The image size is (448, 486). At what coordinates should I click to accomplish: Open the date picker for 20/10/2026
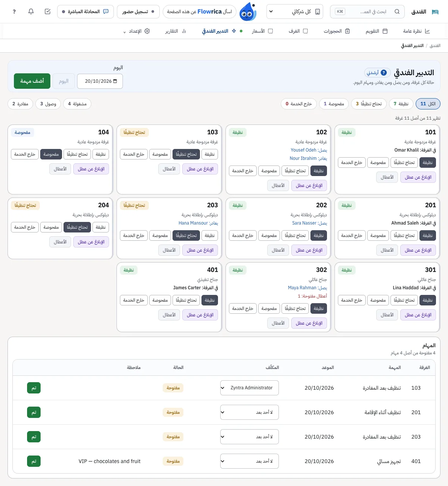[x=100, y=81]
